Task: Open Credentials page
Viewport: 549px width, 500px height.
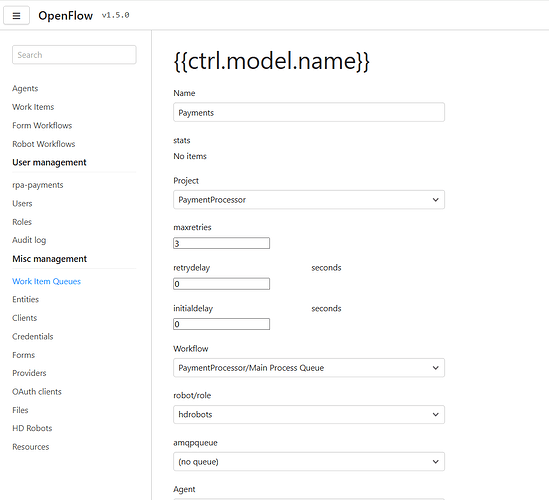Action: [x=33, y=336]
